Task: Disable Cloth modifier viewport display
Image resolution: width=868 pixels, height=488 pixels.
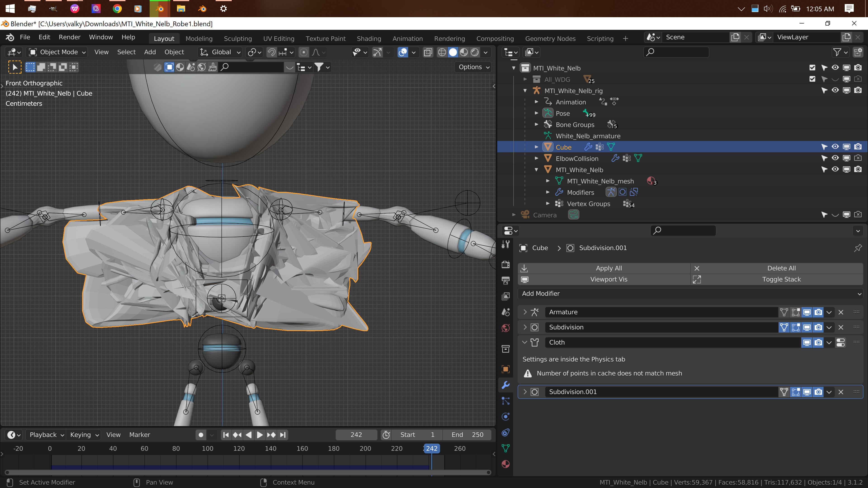Action: 807,343
